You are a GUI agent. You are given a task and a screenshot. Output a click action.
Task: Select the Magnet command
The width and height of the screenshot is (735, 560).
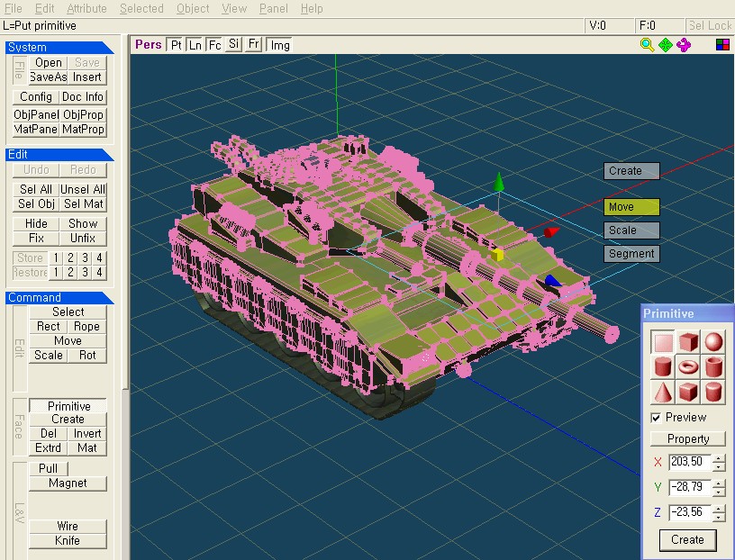click(68, 483)
